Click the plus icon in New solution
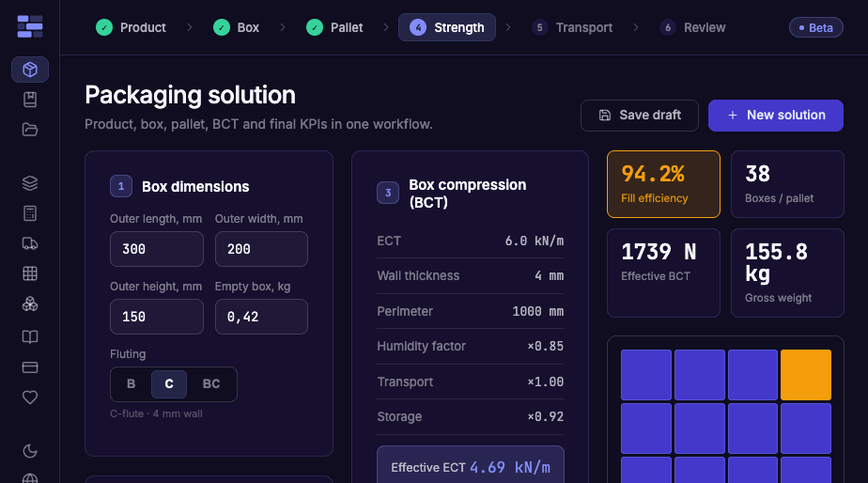Screen dimensions: 868x483 tap(733, 116)
